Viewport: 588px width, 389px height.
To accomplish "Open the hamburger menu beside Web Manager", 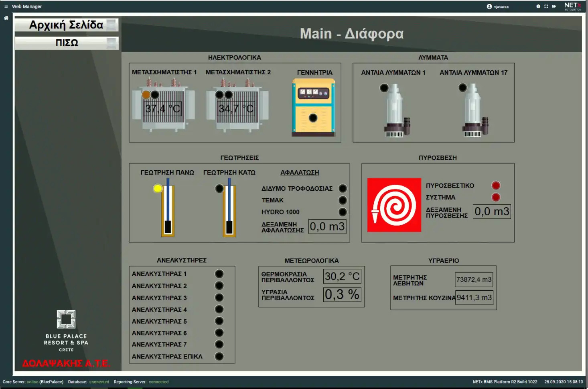I will click(6, 6).
